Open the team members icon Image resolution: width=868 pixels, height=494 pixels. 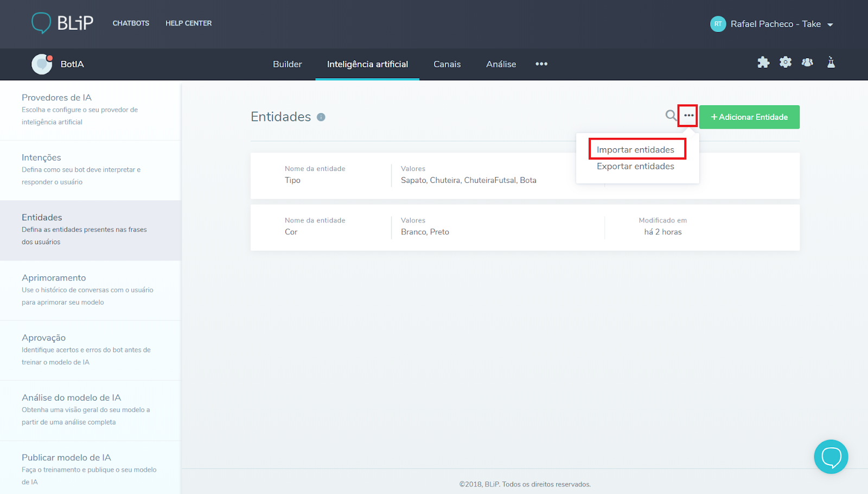807,62
